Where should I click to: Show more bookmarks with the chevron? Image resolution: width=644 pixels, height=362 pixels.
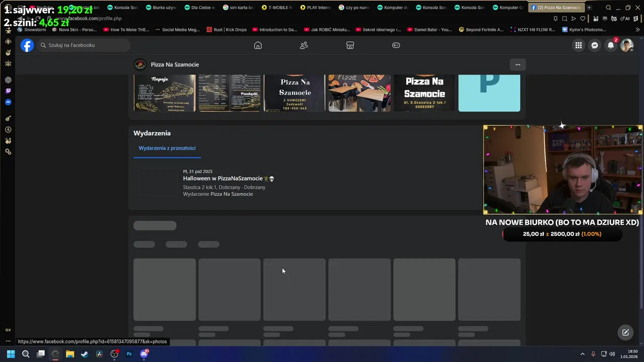point(638,30)
